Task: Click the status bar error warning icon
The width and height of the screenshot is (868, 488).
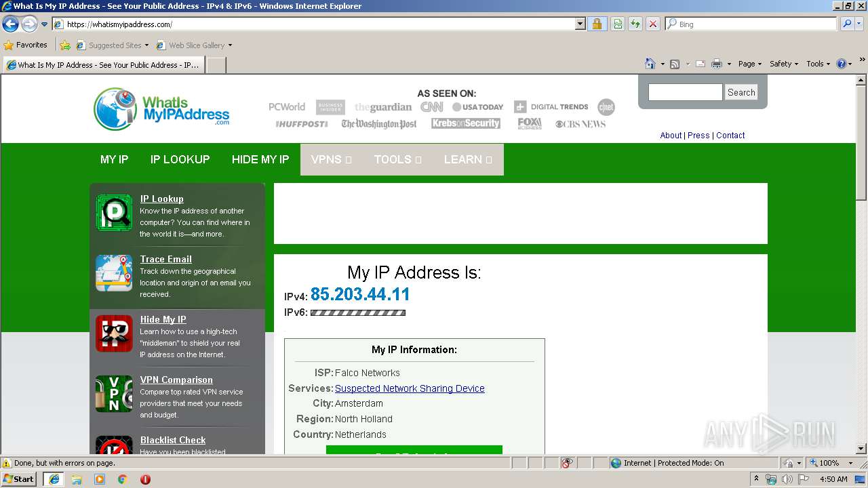Action: (x=7, y=463)
